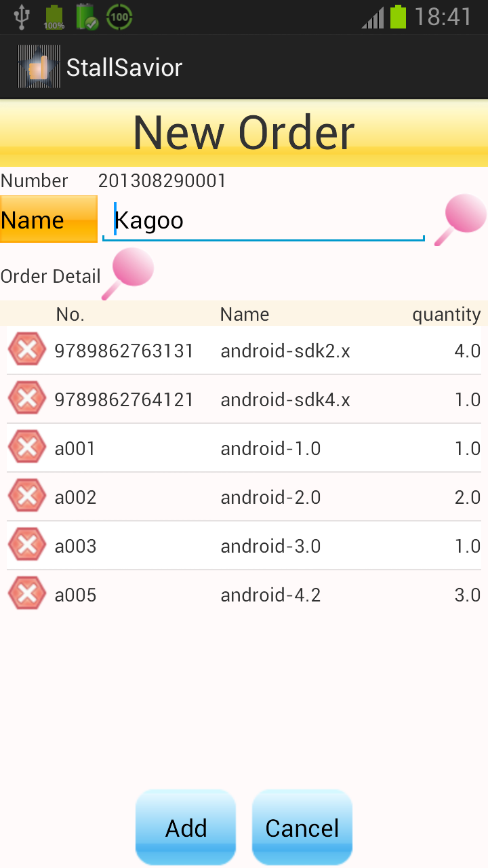Tap the USB status icon
This screenshot has width=488, height=868.
coord(22,17)
